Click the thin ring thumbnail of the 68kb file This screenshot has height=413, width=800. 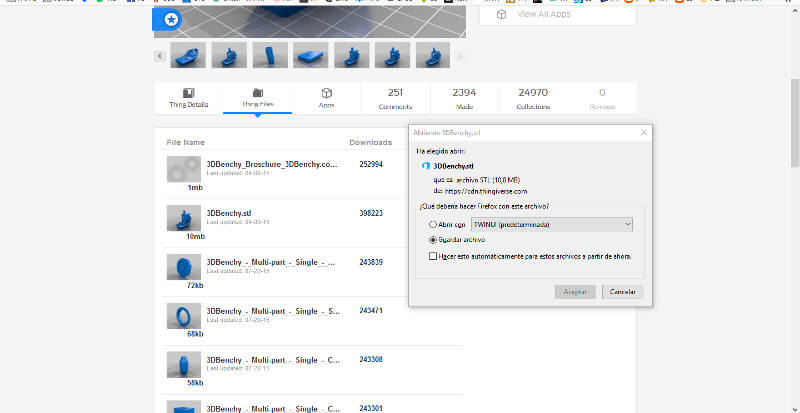184,316
